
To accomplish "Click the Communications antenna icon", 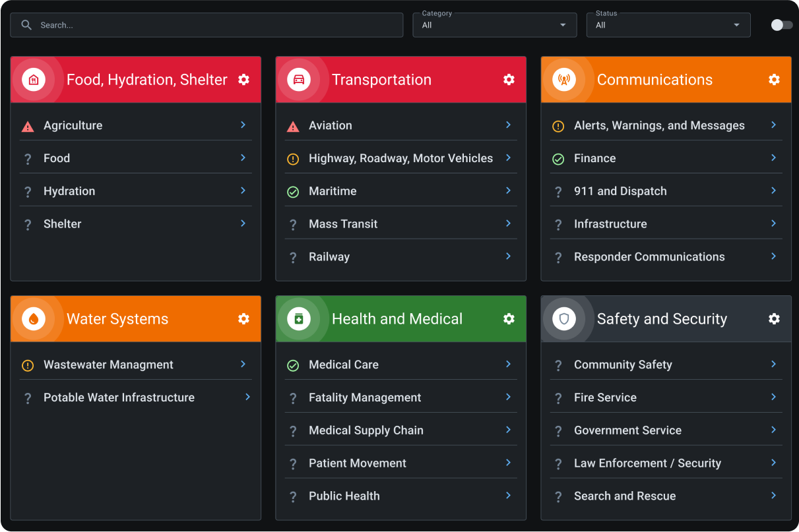I will click(564, 80).
